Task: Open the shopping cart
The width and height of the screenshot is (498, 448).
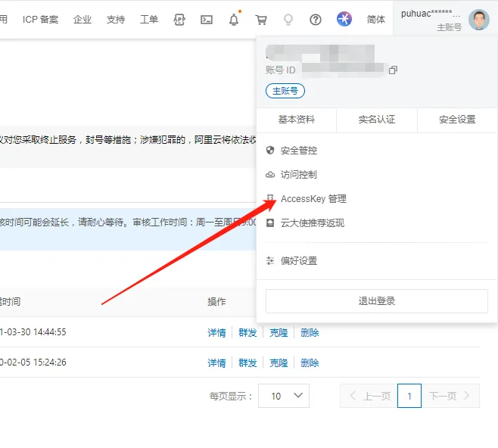Action: pos(261,20)
